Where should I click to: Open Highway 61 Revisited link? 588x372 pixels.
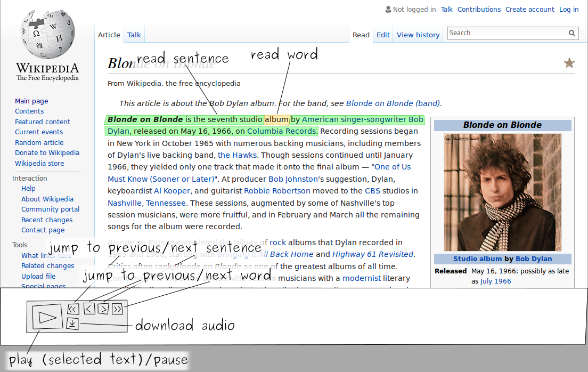tap(373, 254)
